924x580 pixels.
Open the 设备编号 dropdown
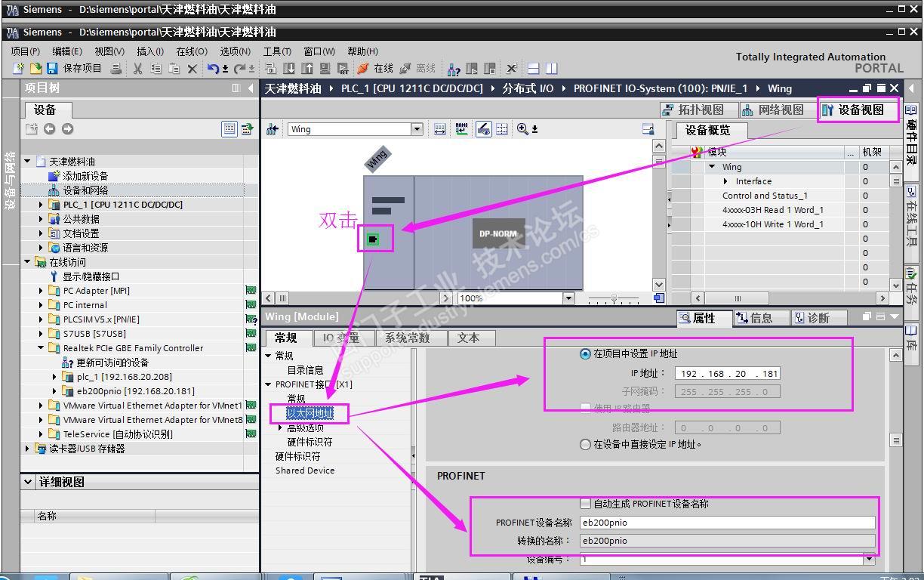coord(869,559)
